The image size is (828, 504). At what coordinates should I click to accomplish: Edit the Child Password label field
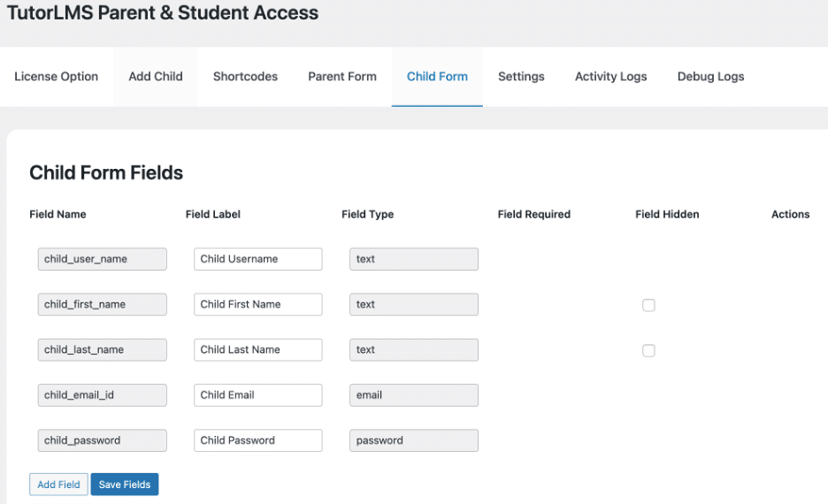tap(258, 440)
